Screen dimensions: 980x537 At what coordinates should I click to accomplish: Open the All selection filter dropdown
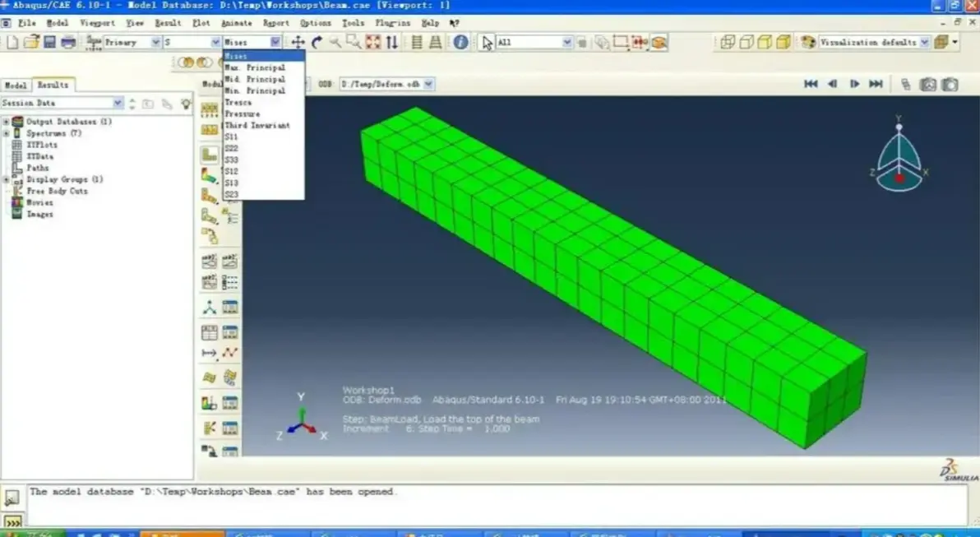click(x=567, y=42)
